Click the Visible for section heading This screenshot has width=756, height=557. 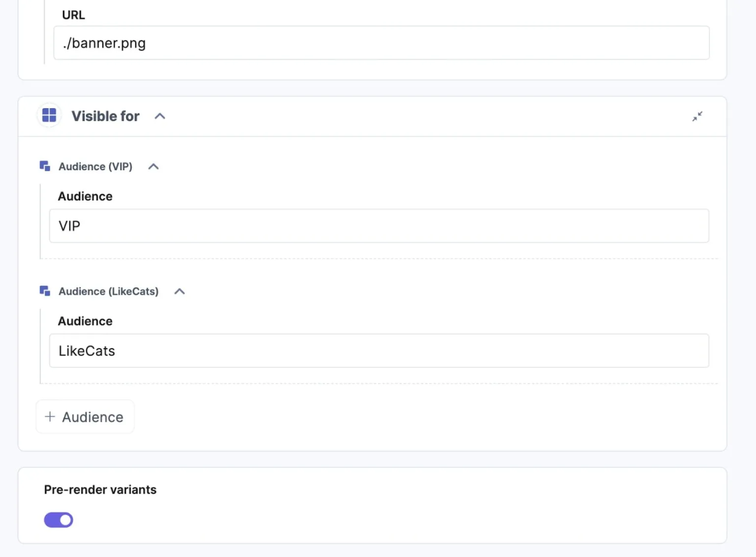coord(105,116)
